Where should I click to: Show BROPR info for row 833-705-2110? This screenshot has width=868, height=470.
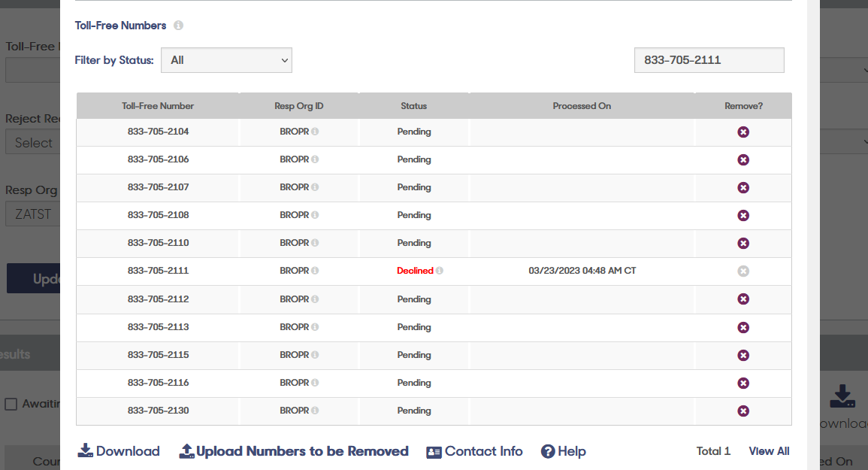click(x=315, y=243)
